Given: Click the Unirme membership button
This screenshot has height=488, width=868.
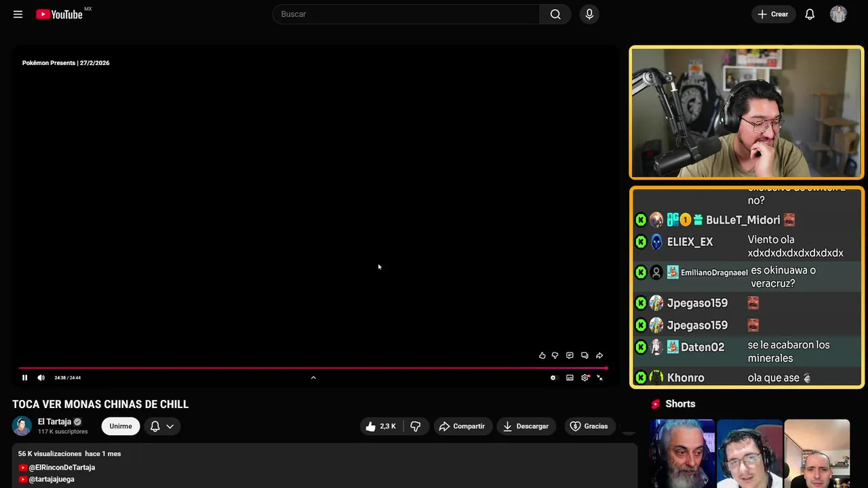Looking at the screenshot, I should point(121,426).
